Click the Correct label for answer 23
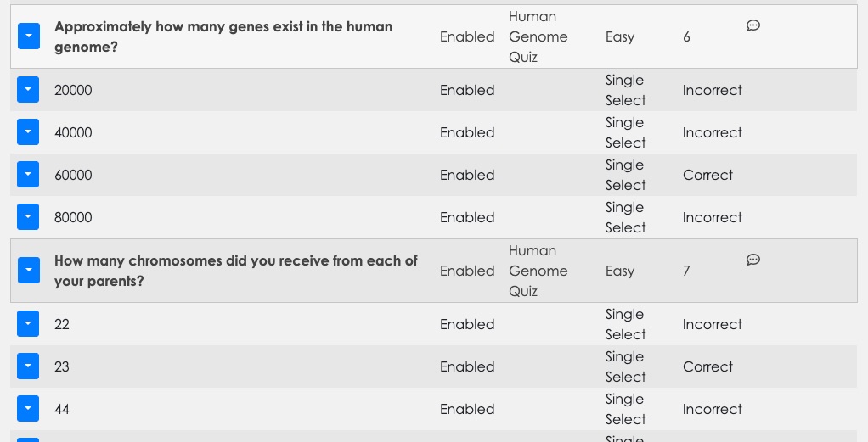The height and width of the screenshot is (442, 868). pos(707,366)
